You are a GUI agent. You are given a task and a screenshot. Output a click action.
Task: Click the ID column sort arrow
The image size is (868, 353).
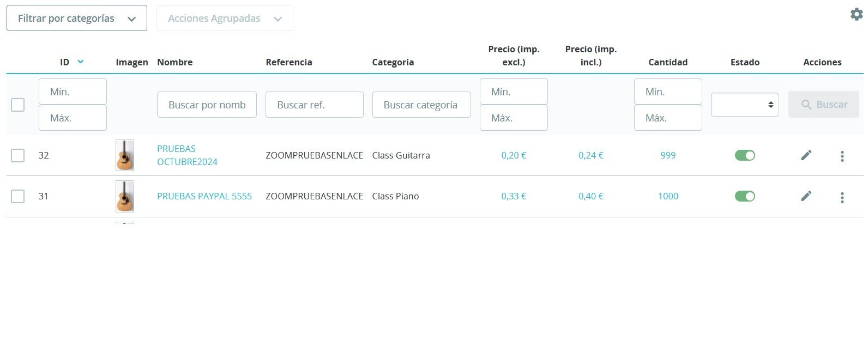[x=81, y=62]
